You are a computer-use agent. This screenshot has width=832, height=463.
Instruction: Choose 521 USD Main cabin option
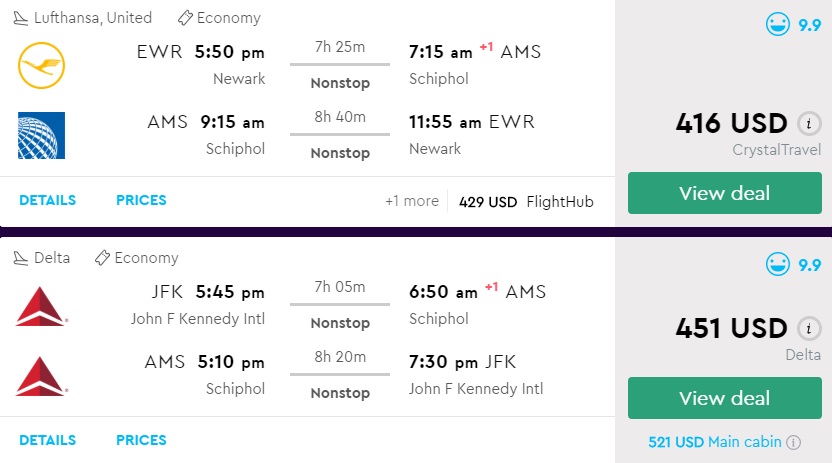(x=714, y=442)
